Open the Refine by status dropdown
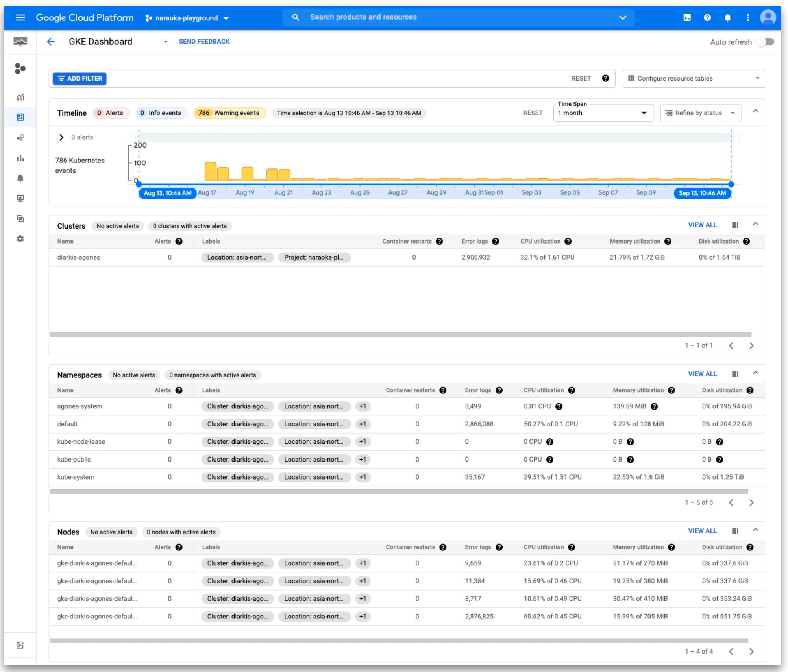Image resolution: width=788 pixels, height=672 pixels. pyautogui.click(x=700, y=113)
